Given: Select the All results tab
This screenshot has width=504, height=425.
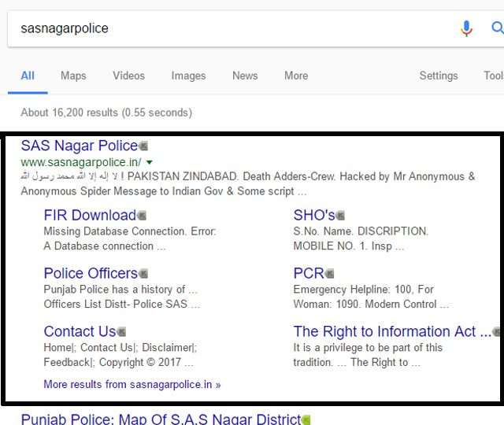Looking at the screenshot, I should 28,76.
